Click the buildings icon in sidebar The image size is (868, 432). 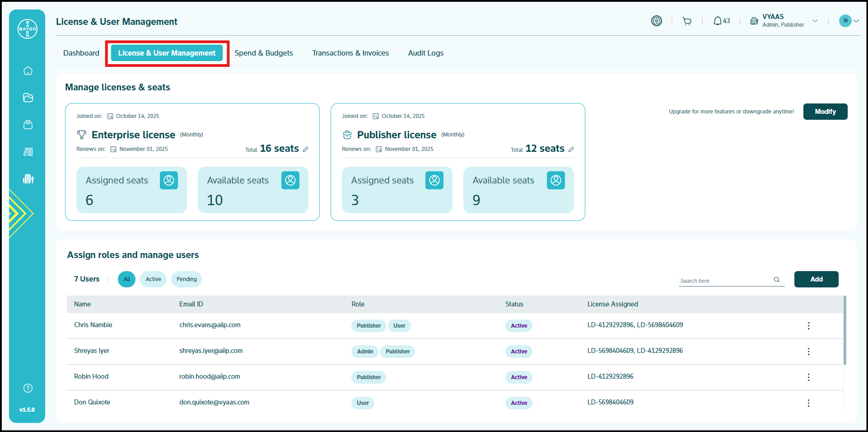click(x=28, y=179)
